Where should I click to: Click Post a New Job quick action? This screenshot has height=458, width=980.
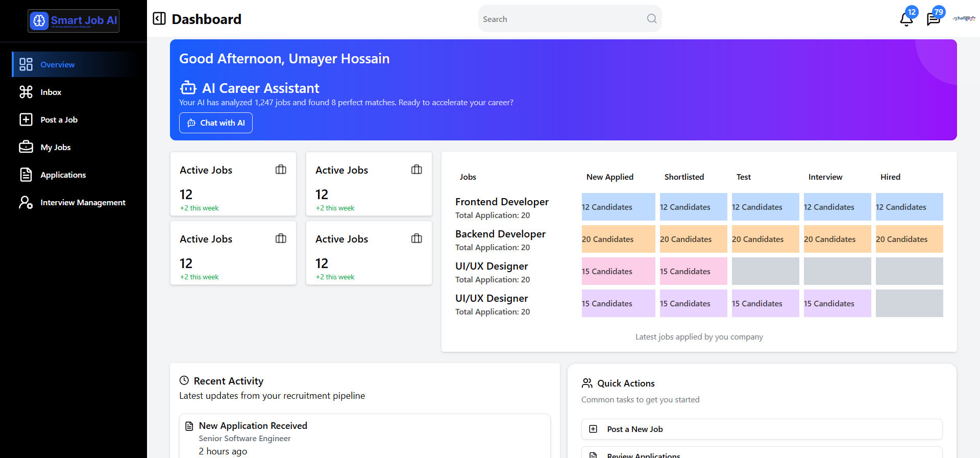tap(762, 429)
